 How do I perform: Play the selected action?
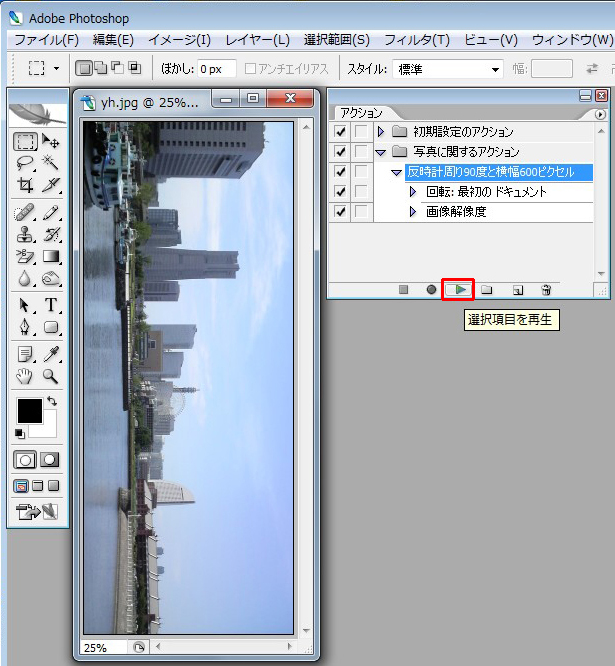(458, 290)
